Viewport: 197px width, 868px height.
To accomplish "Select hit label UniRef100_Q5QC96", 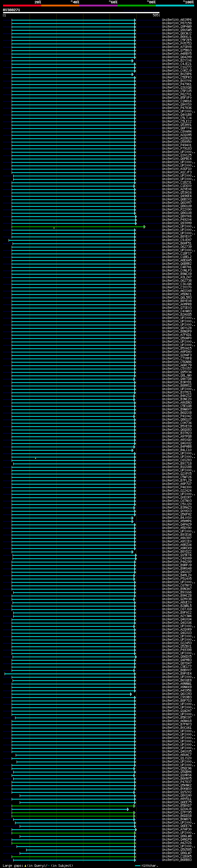I will click(177, 768).
